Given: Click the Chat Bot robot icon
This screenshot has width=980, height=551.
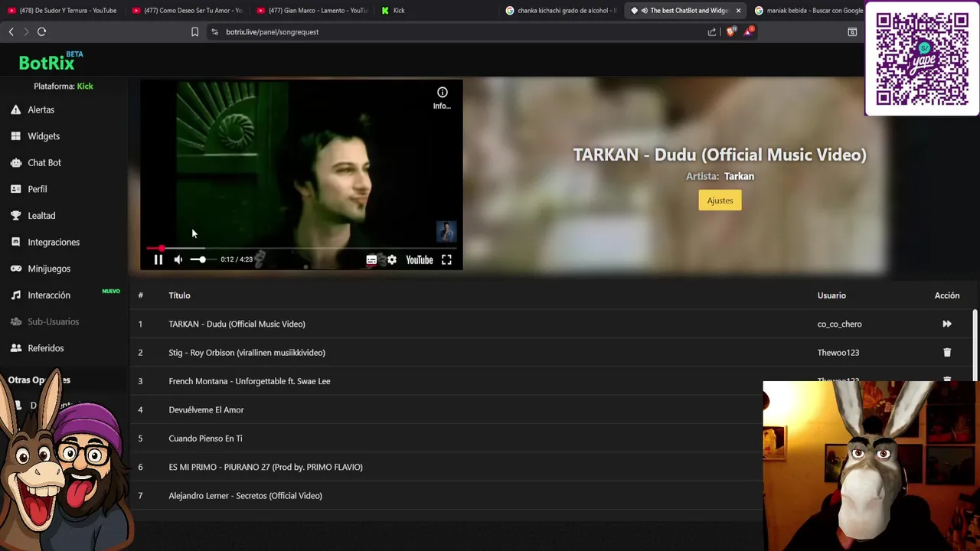Looking at the screenshot, I should pos(15,163).
